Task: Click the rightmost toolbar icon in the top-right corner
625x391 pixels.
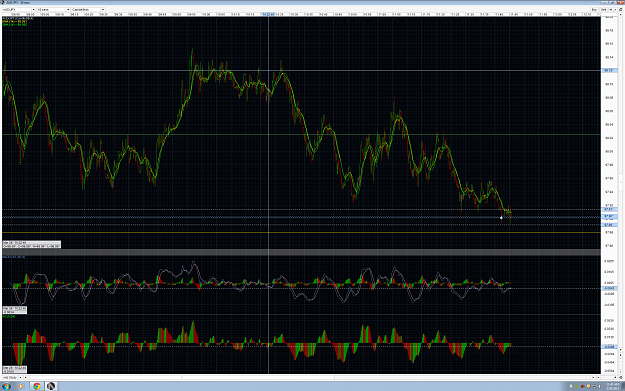Action: pos(621,9)
